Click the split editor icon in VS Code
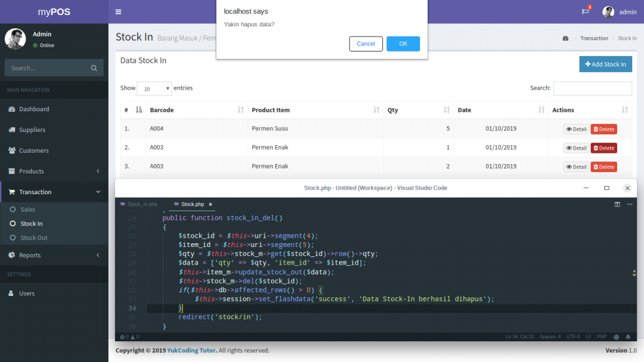This screenshot has height=362, width=644. [x=617, y=204]
